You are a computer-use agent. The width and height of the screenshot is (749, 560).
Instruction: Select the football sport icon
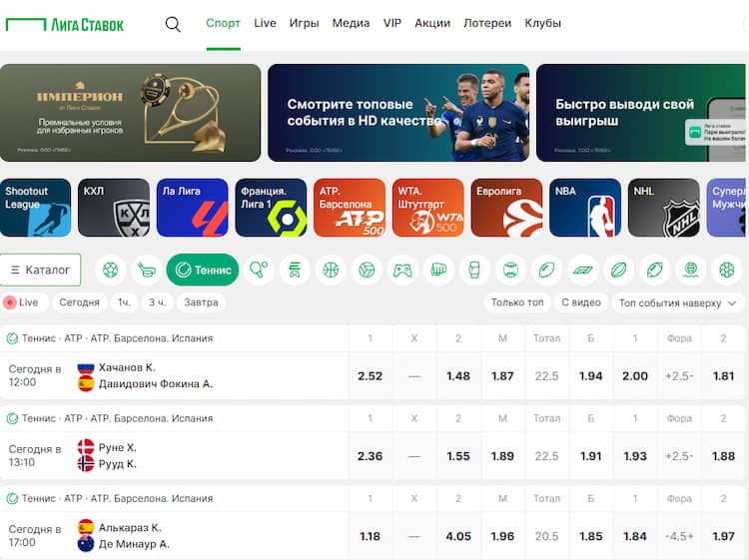click(110, 271)
